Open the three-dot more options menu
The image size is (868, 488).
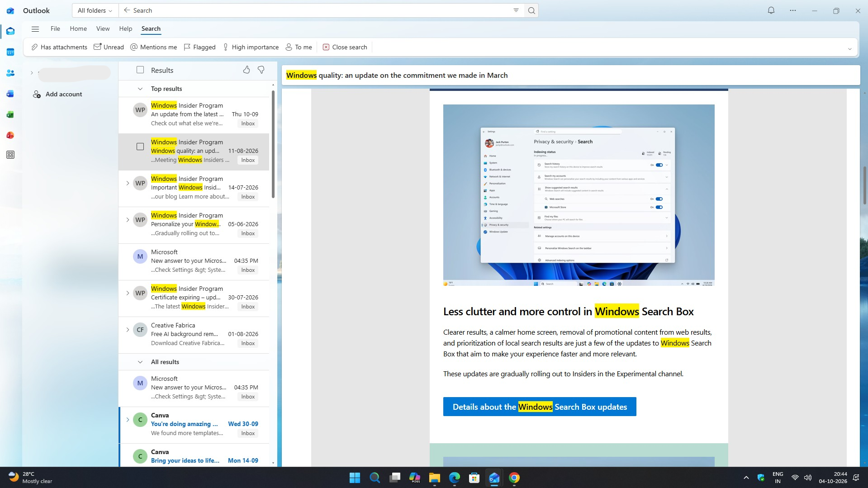[793, 10]
